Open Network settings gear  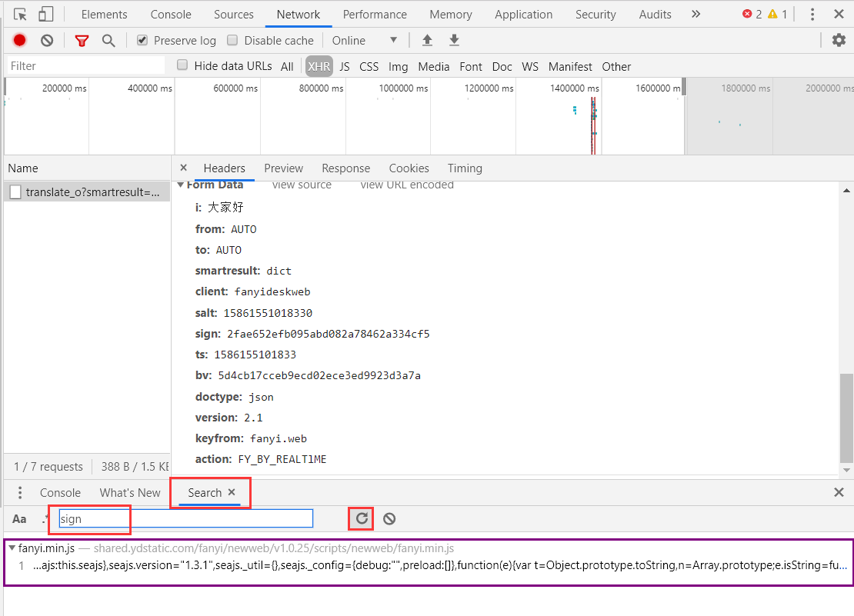(839, 40)
